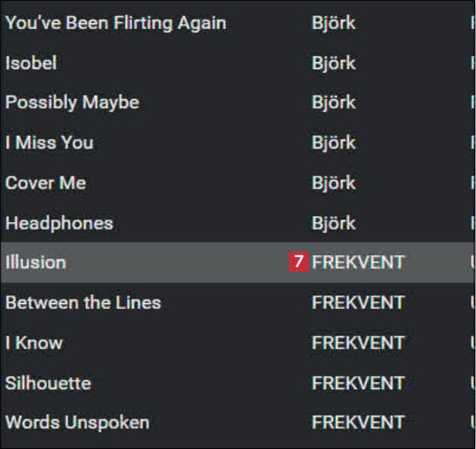
Task: Open artist FREKVENT beside Illusion
Action: pyautogui.click(x=358, y=262)
